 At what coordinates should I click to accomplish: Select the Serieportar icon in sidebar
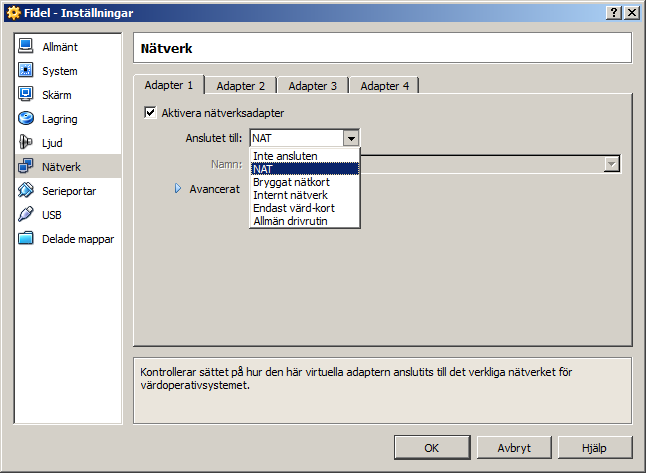26,191
